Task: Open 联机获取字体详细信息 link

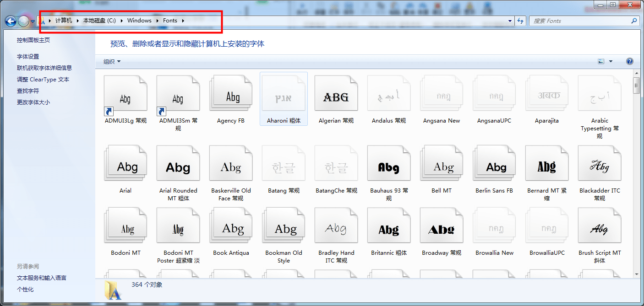Action: click(x=44, y=68)
